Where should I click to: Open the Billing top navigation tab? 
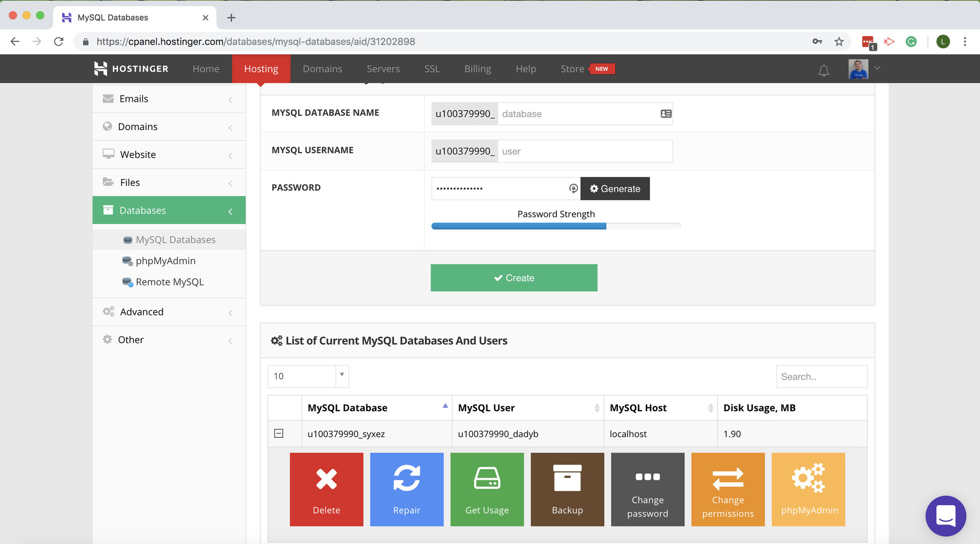pos(477,69)
